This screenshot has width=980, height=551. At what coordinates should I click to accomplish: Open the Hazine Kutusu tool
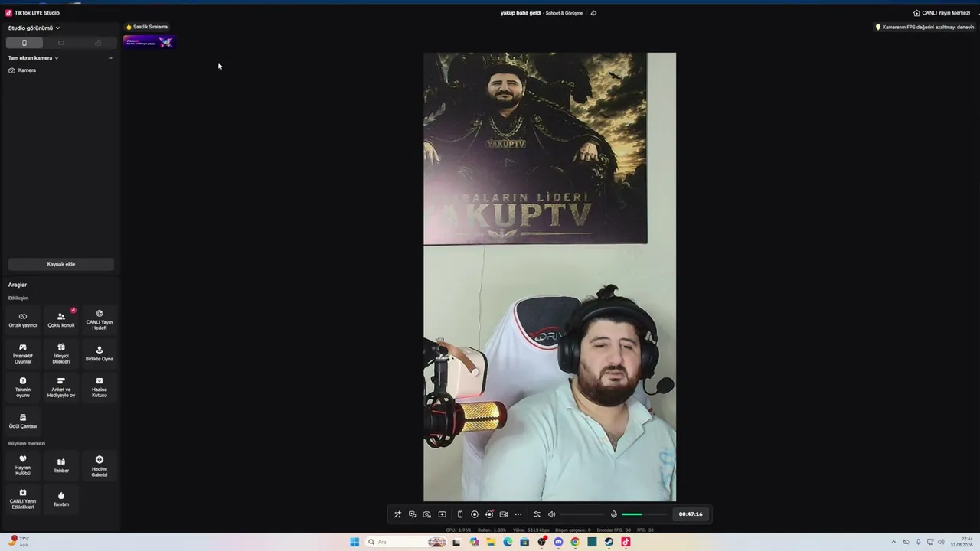(x=100, y=387)
